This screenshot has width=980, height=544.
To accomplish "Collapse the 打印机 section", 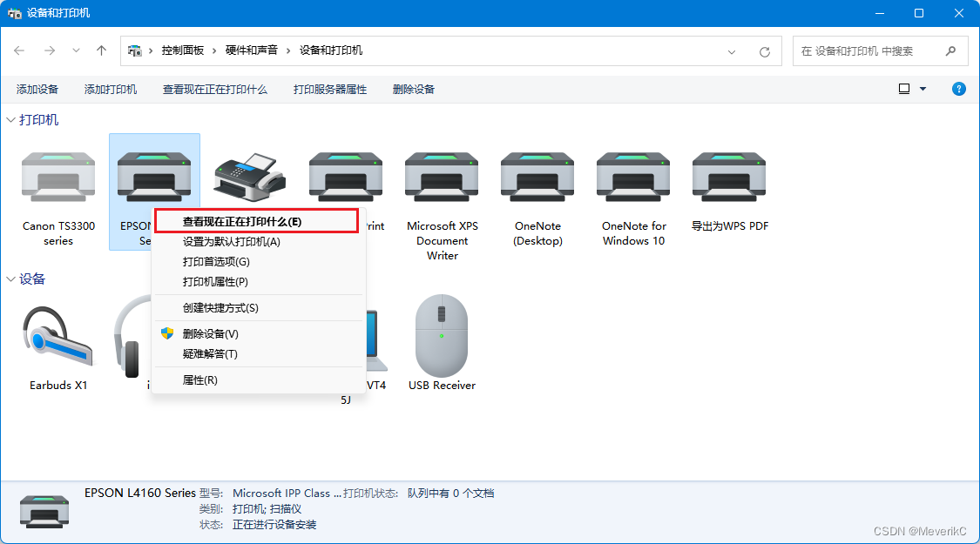I will (x=10, y=119).
